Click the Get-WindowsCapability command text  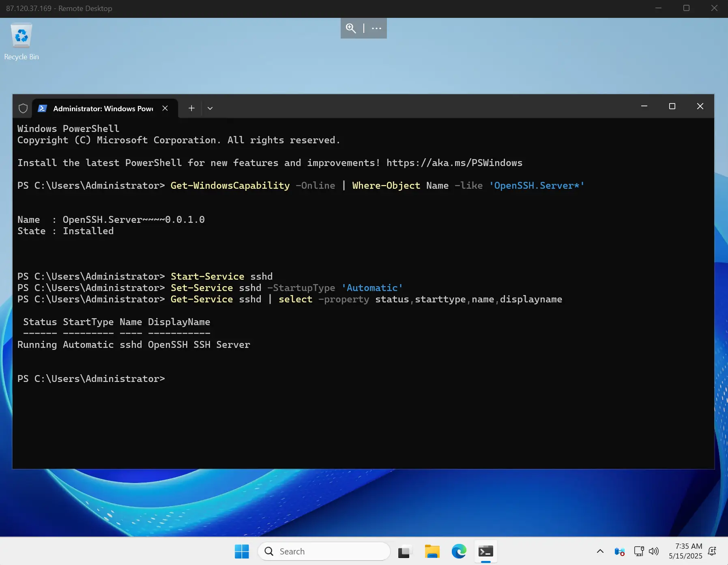pos(230,185)
